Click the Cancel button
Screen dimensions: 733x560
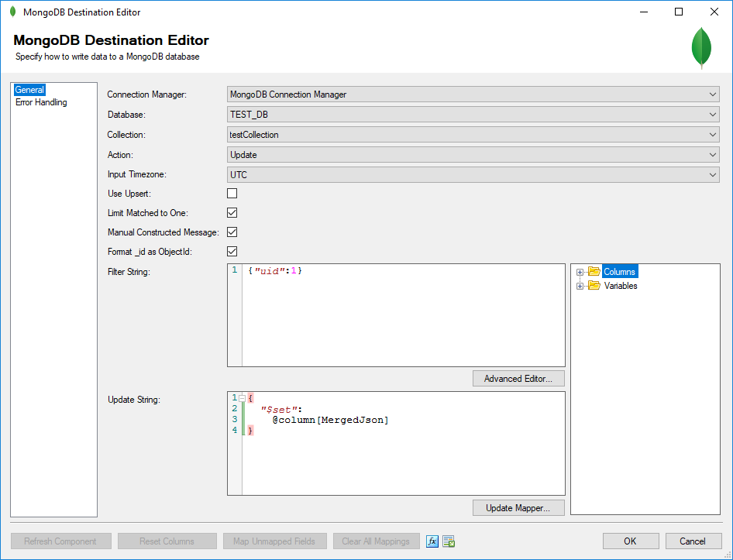pos(693,541)
